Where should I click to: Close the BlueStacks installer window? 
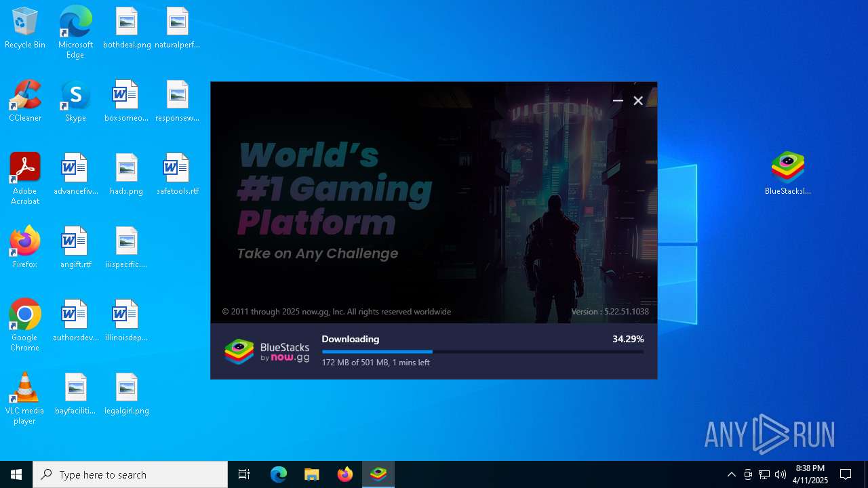(x=638, y=100)
